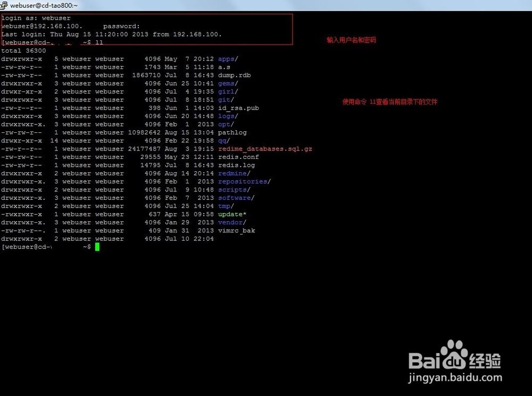
Task: Click size 398 in id_rsa.pub row
Action: pos(154,108)
